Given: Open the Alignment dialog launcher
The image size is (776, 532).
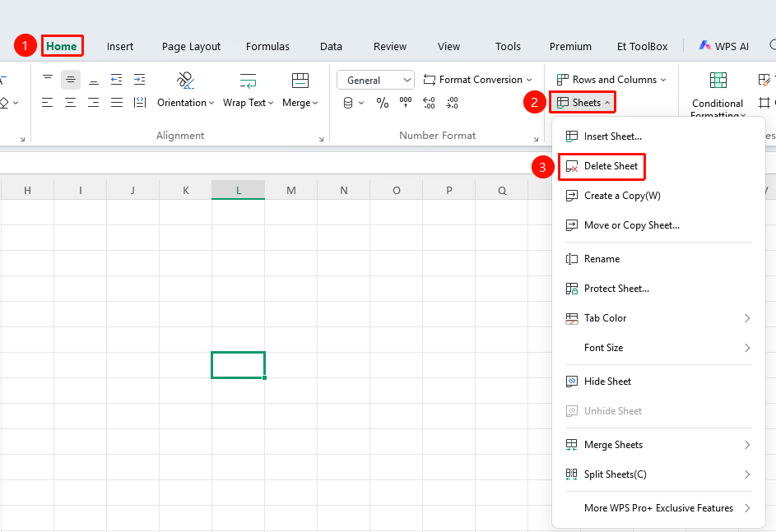Looking at the screenshot, I should [x=321, y=140].
